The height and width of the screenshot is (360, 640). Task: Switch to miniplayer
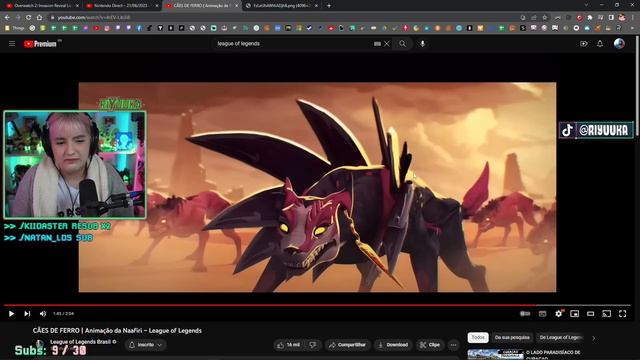[574, 313]
